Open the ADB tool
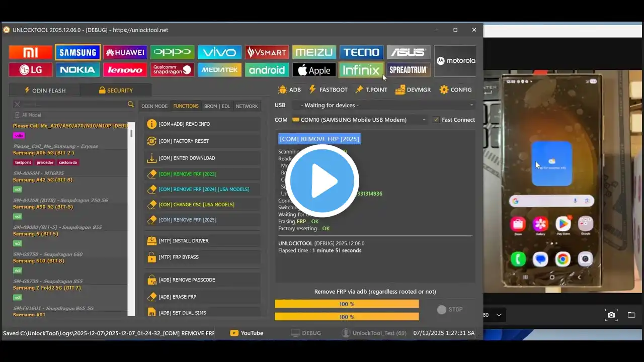The image size is (644, 362). click(x=289, y=89)
